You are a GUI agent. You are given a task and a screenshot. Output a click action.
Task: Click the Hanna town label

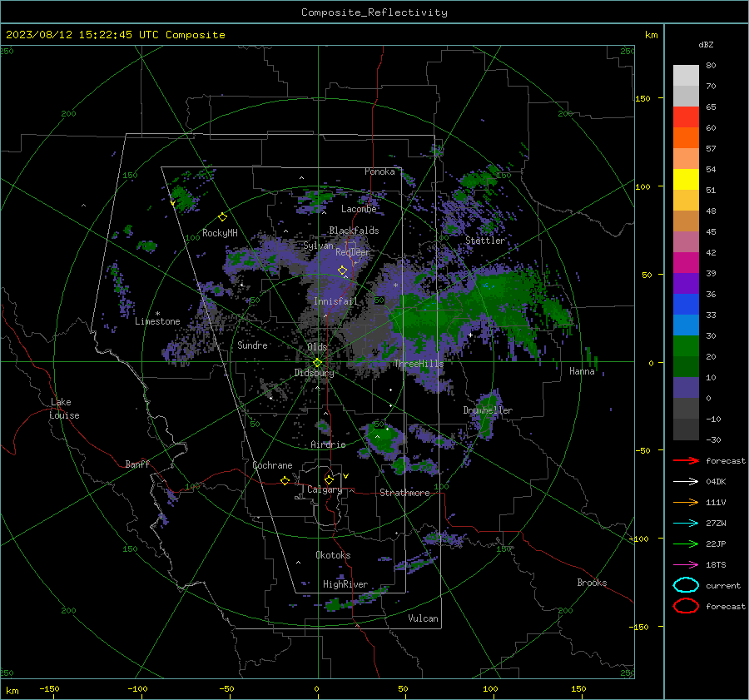click(582, 371)
